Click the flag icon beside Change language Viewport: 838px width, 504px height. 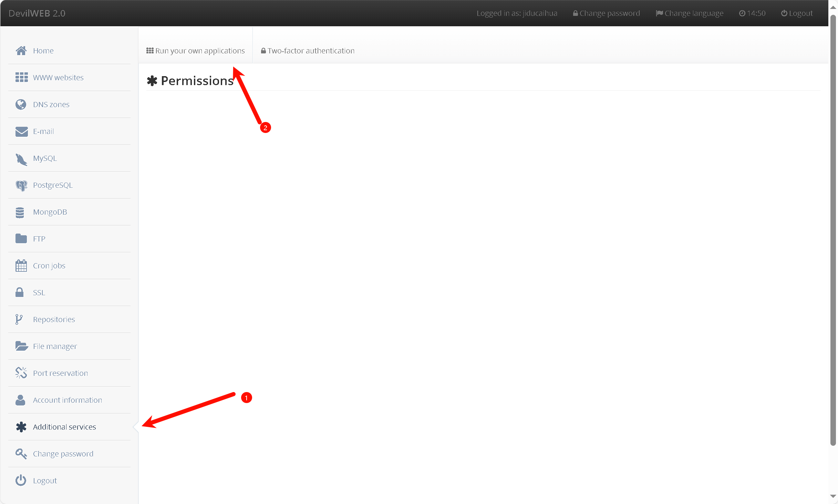(659, 13)
